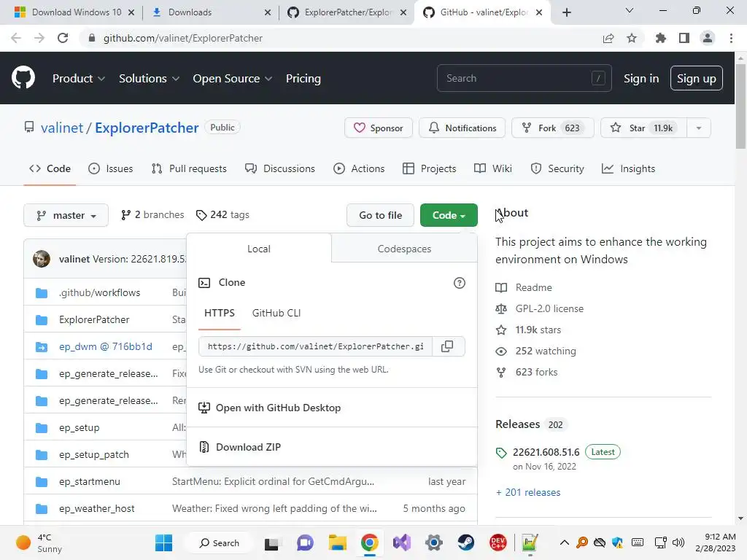Open the Insights tab

(x=628, y=168)
